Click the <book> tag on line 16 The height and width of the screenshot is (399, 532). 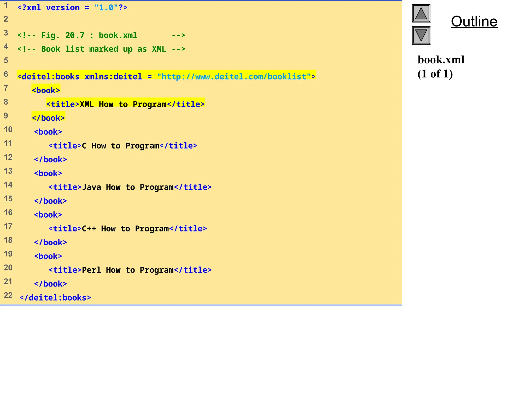(x=48, y=215)
